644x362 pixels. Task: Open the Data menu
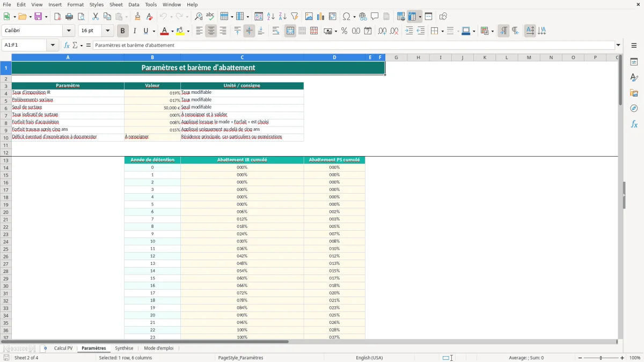click(x=134, y=4)
